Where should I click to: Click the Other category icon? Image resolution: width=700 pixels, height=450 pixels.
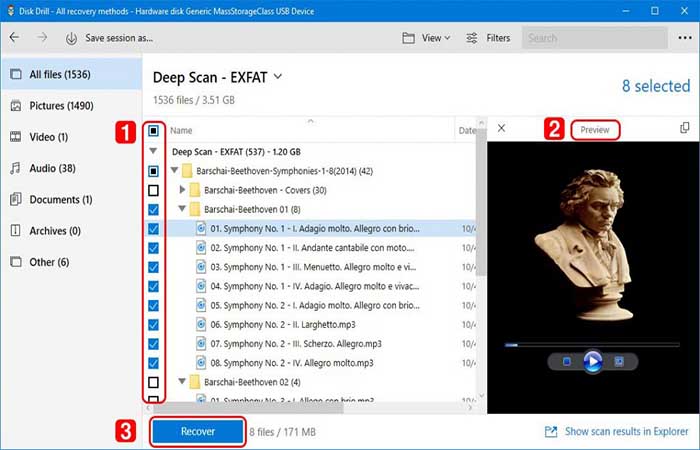click(x=16, y=262)
